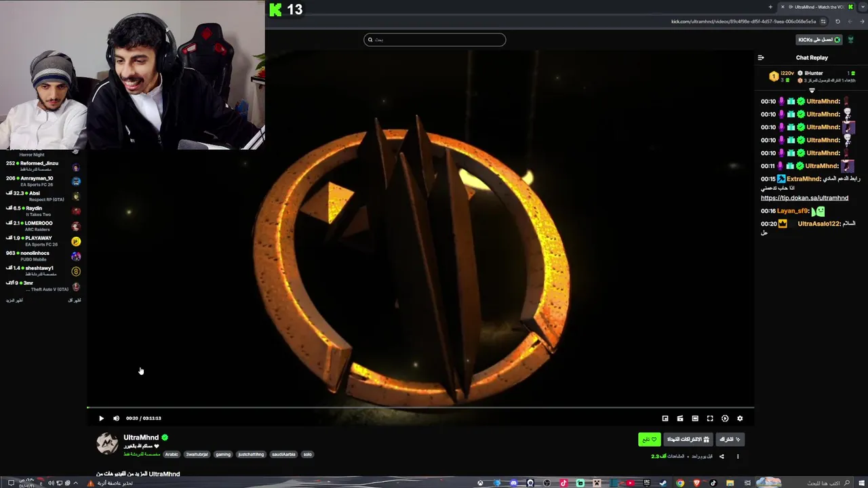This screenshot has height=488, width=868.
Task: Click the get KICKs button
Action: (819, 40)
